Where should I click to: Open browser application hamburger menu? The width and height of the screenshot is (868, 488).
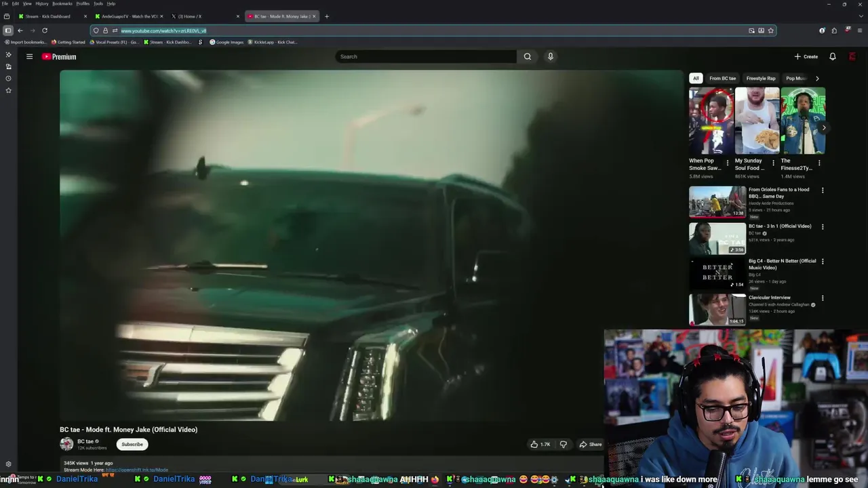860,30
